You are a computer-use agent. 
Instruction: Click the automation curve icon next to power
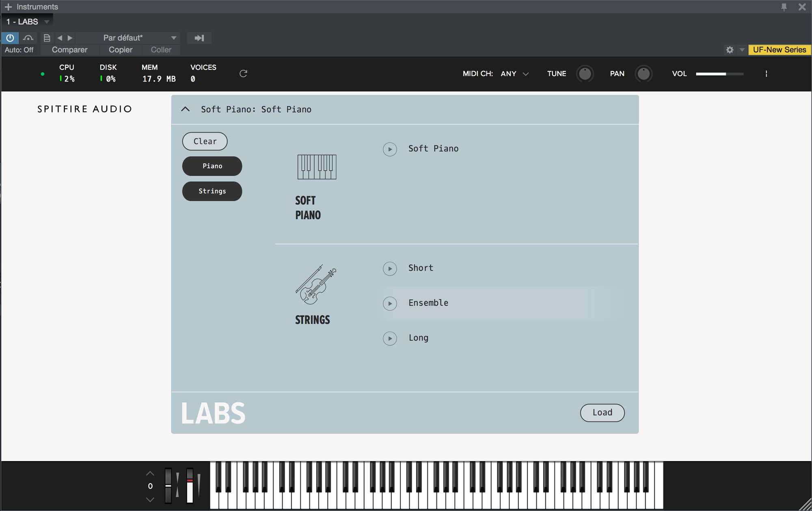[28, 38]
